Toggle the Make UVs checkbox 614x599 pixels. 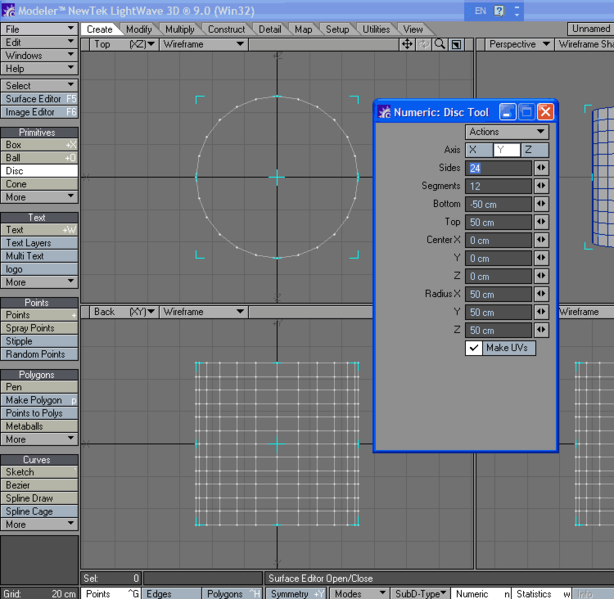473,348
